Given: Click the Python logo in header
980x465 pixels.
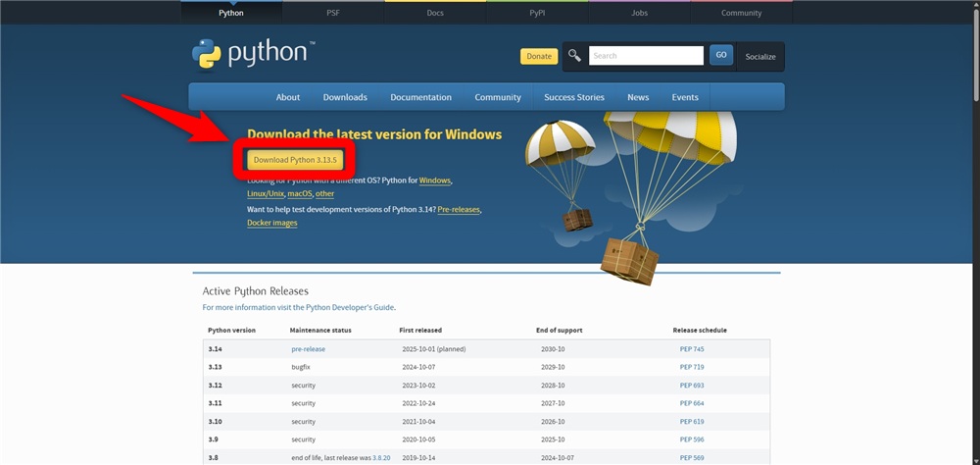Looking at the screenshot, I should tap(253, 55).
